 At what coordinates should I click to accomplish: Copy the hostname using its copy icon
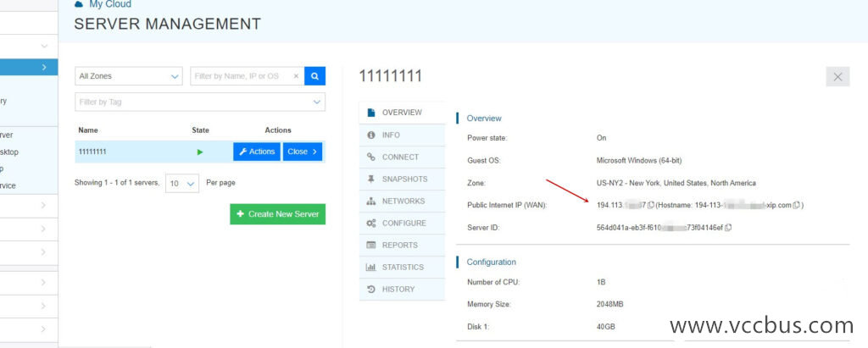[x=797, y=205]
